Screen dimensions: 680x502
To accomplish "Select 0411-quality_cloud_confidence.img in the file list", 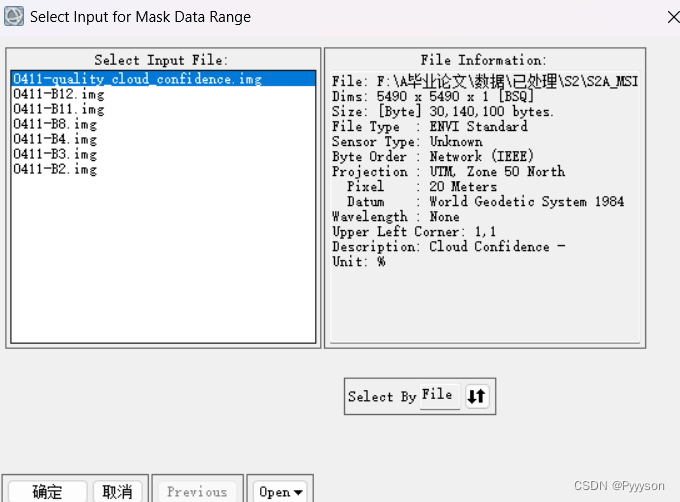I will click(x=163, y=78).
